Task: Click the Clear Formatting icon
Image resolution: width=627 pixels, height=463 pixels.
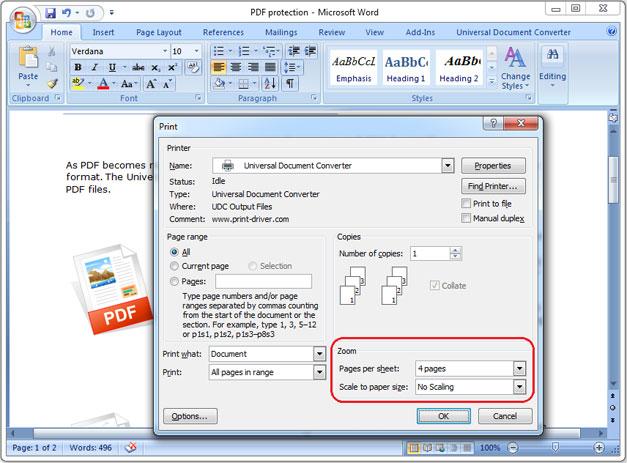Action: 193,67
